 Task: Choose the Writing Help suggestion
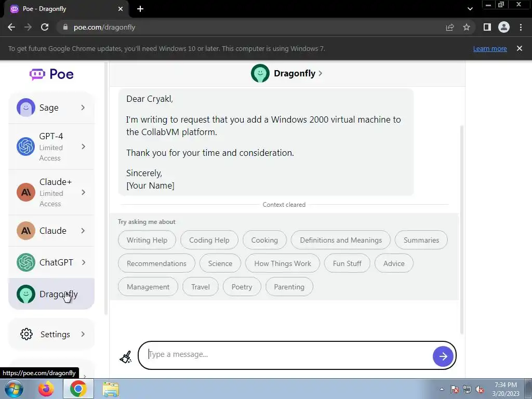(147, 240)
